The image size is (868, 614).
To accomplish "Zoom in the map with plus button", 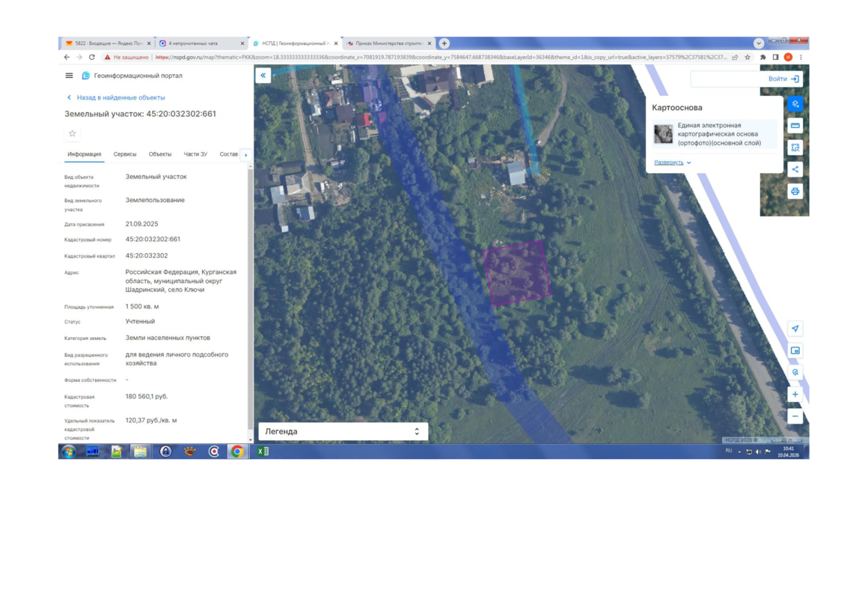I will click(x=795, y=395).
